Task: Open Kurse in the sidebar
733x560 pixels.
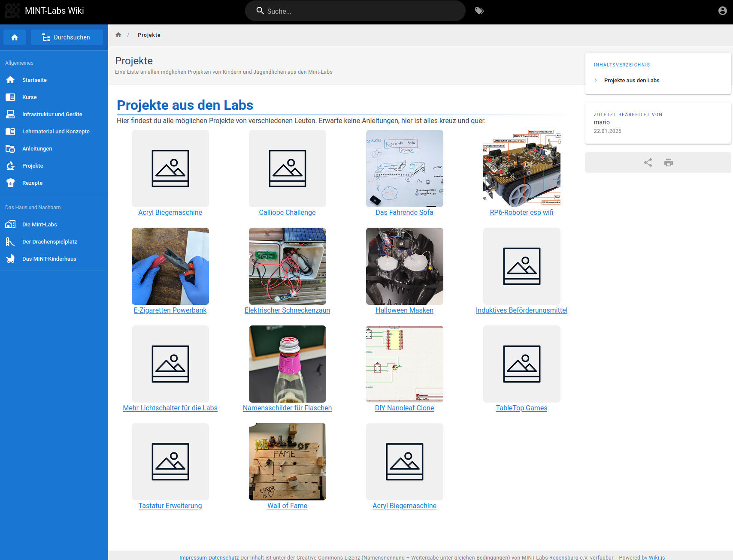Action: 30,97
